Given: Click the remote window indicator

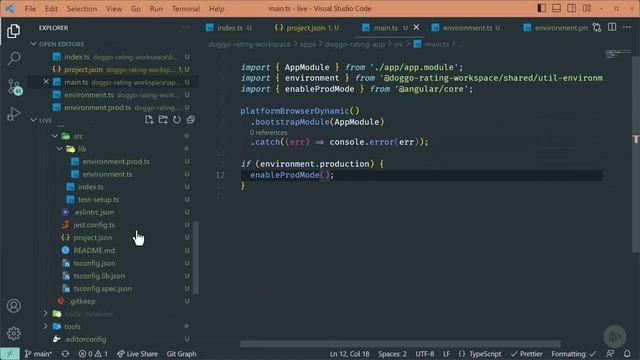Looking at the screenshot, I should (10, 354).
